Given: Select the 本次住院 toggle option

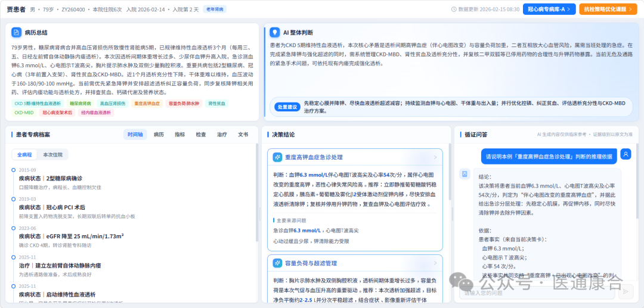Looking at the screenshot, I should [52, 155].
